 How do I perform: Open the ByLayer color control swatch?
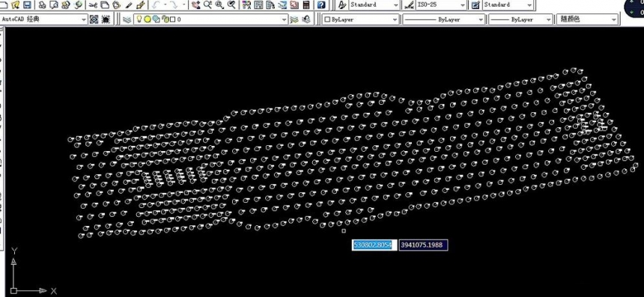360,19
